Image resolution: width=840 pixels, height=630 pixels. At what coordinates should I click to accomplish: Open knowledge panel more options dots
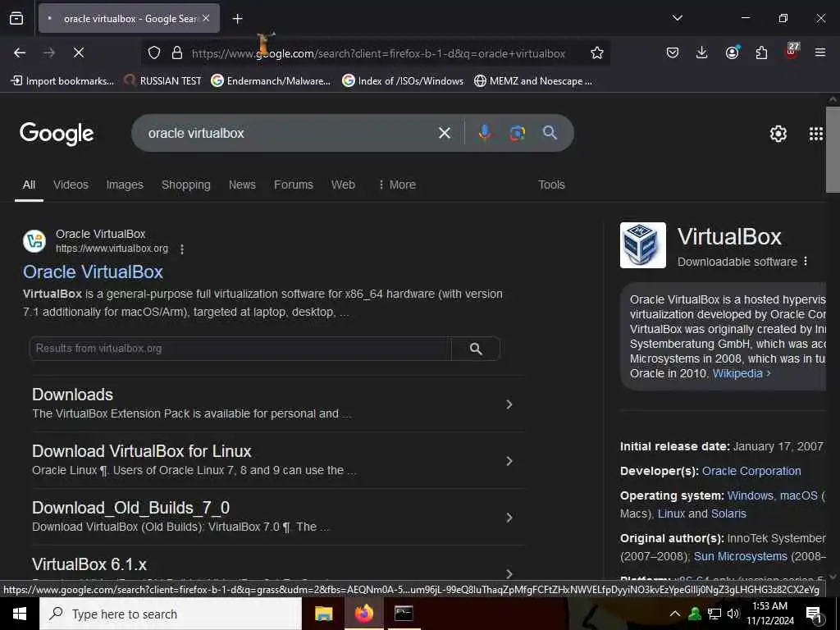click(x=806, y=262)
